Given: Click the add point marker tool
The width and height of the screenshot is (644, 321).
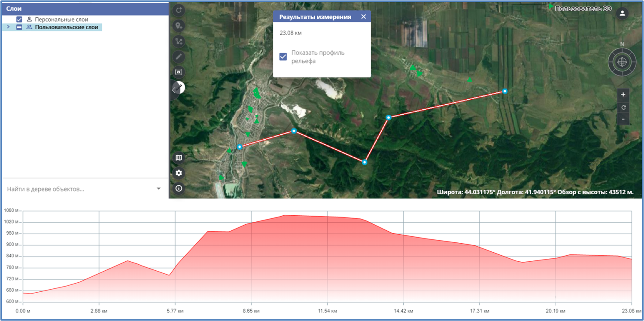Looking at the screenshot, I should coord(179,26).
